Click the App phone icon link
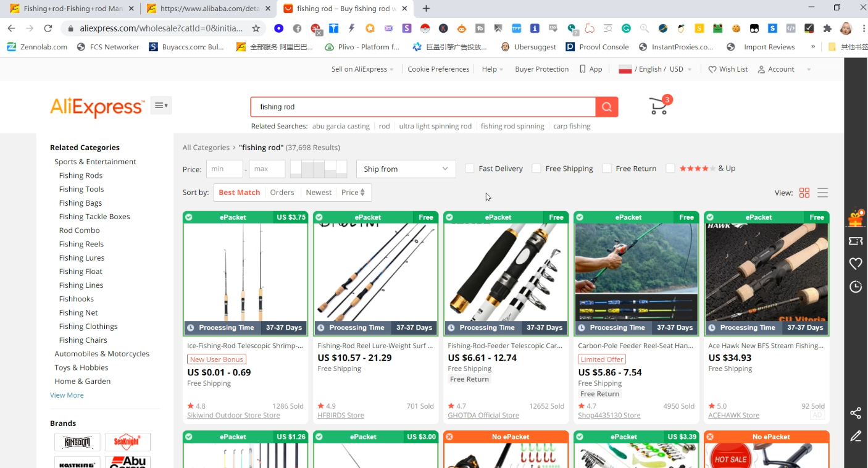868x468 pixels. (x=591, y=69)
